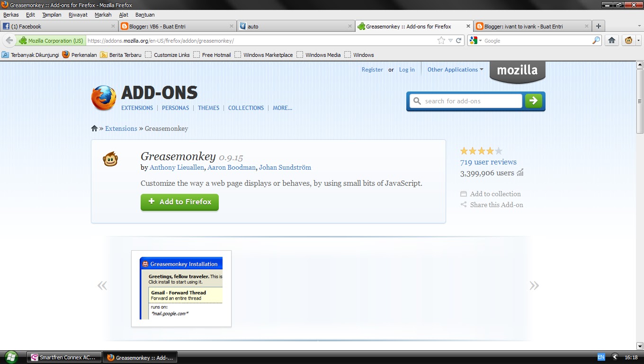Screen dimensions: 644x364
Task: Open a new tab with plus button
Action: point(599,26)
